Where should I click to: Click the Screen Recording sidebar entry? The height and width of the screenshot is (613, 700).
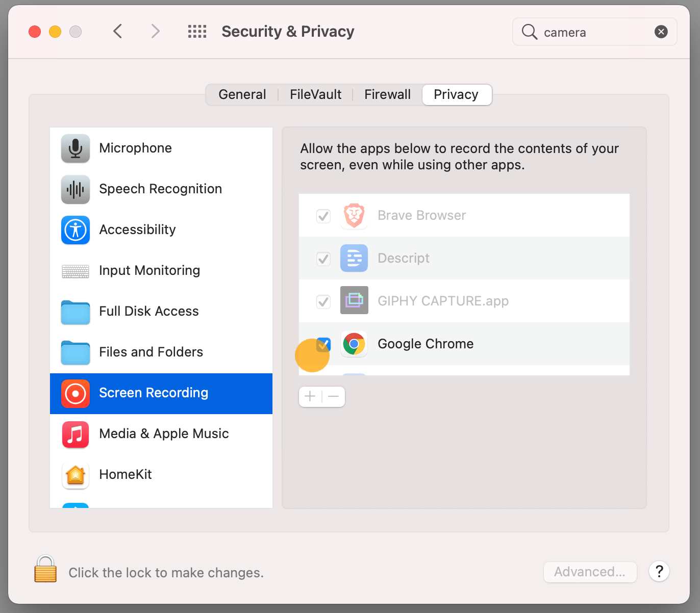pyautogui.click(x=154, y=393)
